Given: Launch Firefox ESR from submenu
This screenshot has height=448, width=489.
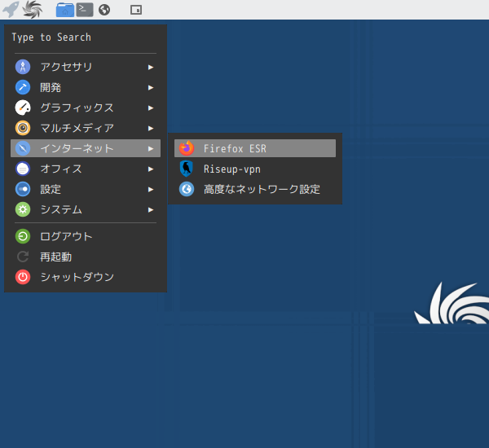Looking at the screenshot, I should pos(255,148).
